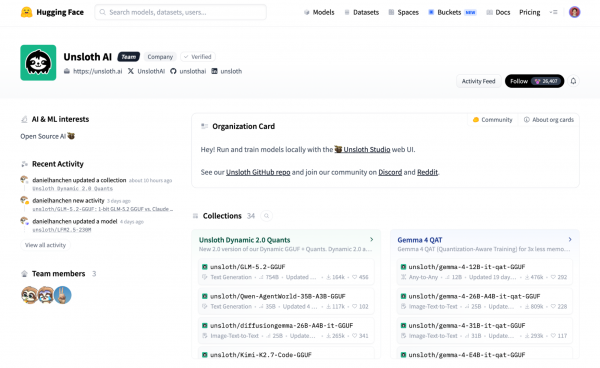Open the Community tab on org card

[x=492, y=120]
